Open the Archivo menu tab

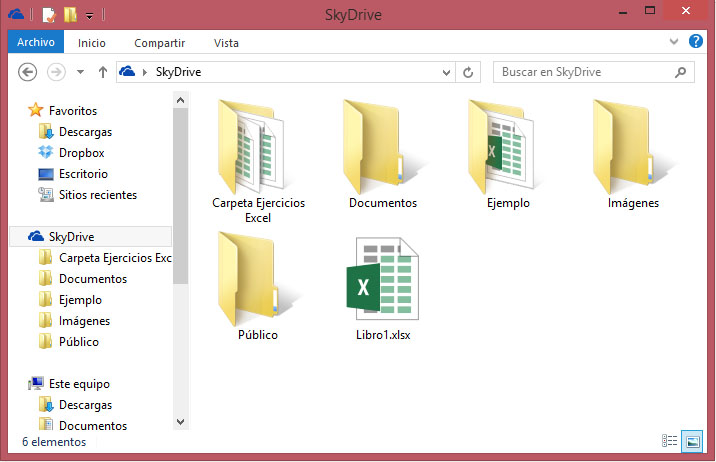pyautogui.click(x=35, y=43)
